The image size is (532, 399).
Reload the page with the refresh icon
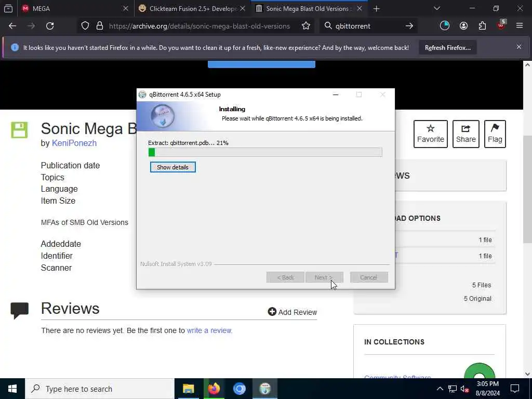coord(50,26)
